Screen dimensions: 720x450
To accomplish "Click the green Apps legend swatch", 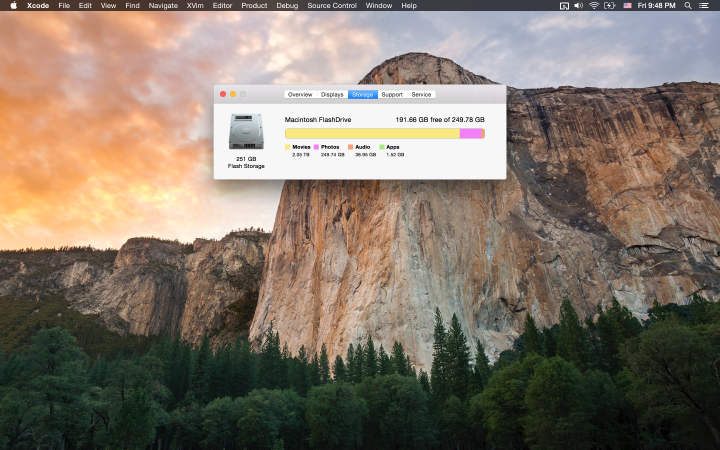I will coord(382,147).
